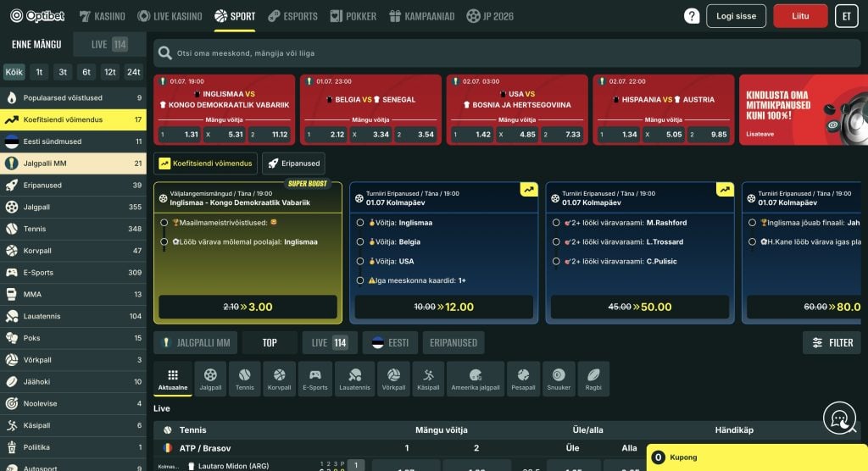This screenshot has width=868, height=471.
Task: Select radio for Võitja: Belgia
Action: point(359,242)
